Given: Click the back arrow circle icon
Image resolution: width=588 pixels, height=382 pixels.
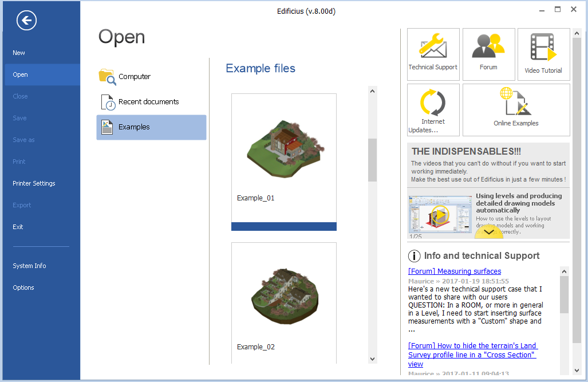Looking at the screenshot, I should pyautogui.click(x=26, y=20).
